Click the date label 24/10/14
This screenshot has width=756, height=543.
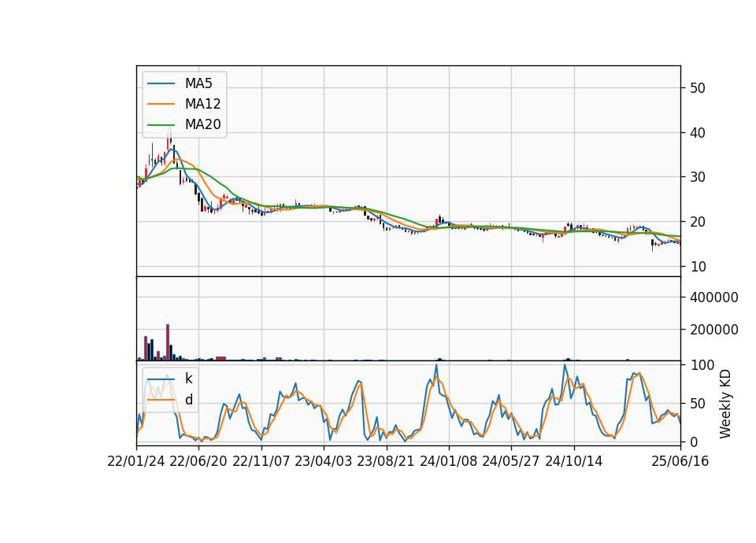pyautogui.click(x=574, y=461)
